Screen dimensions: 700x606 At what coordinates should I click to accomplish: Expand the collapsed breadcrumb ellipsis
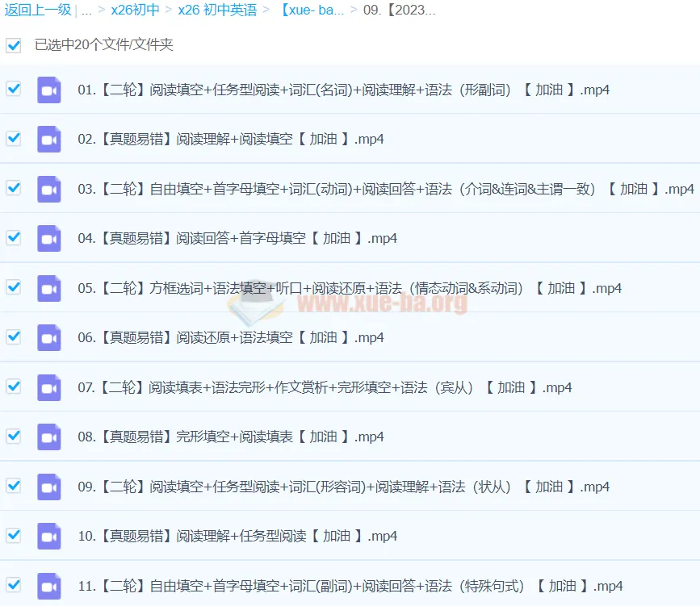click(x=87, y=10)
